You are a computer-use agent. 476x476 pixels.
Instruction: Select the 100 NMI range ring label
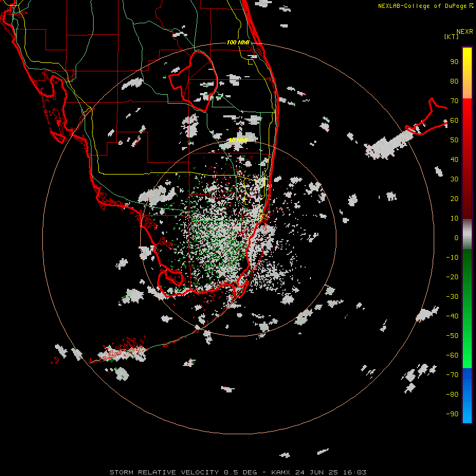(x=238, y=42)
